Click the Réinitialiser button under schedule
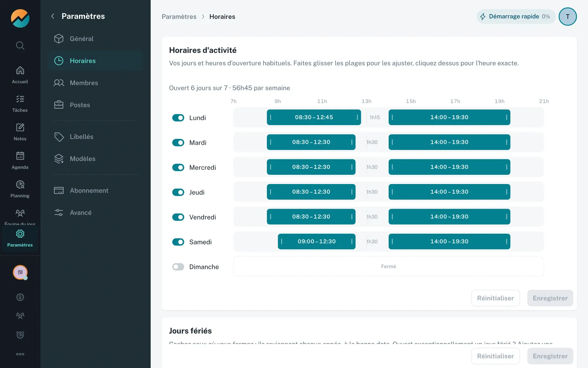The height and width of the screenshot is (368, 588). point(495,298)
